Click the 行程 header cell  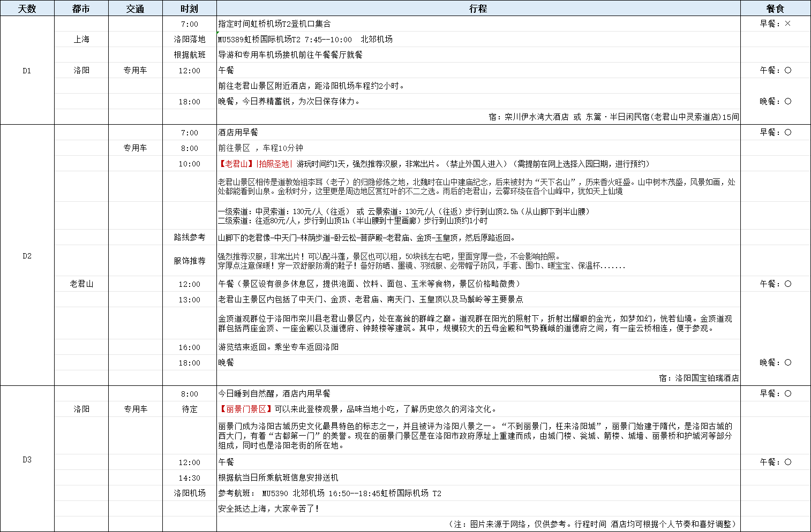[x=478, y=9]
